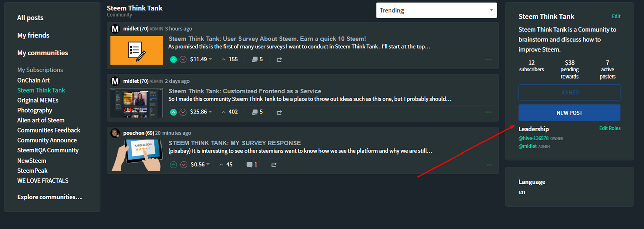Open the OnChain Art community
644x229 pixels.
(x=33, y=80)
